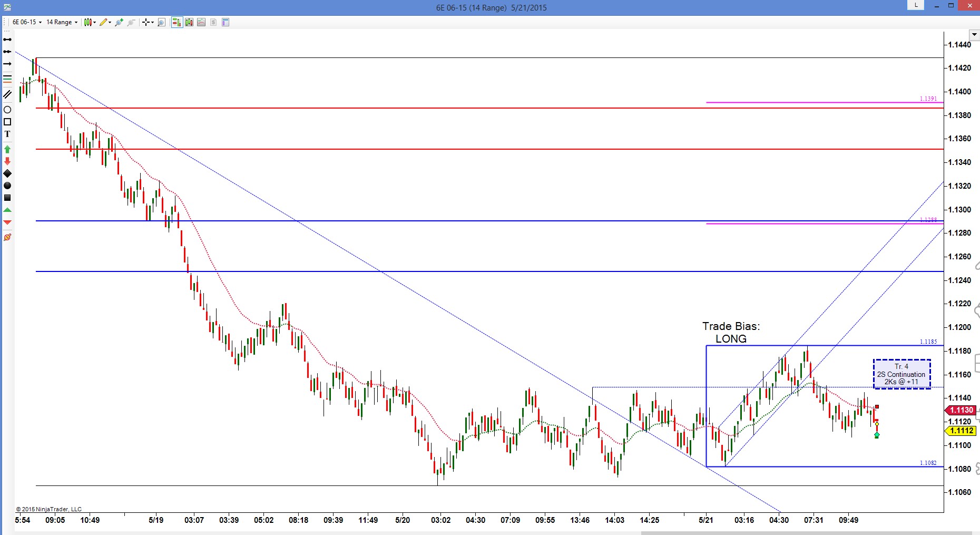Click the 5/19 date label on time axis
The width and height of the screenshot is (980, 535).
click(156, 520)
